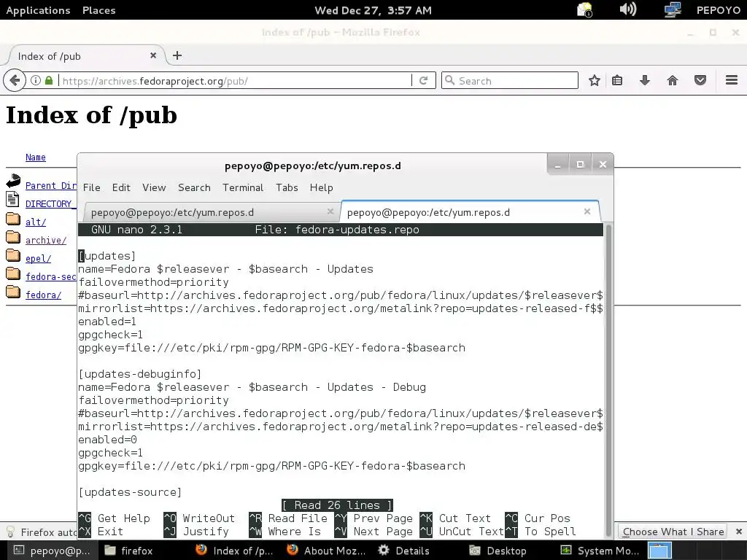
Task: Reload the page with refresh icon
Action: [x=423, y=80]
